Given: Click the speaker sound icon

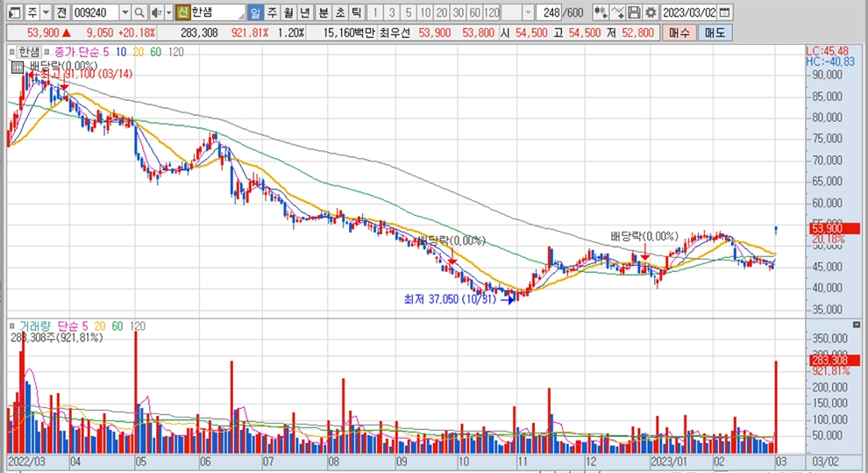Looking at the screenshot, I should (155, 12).
